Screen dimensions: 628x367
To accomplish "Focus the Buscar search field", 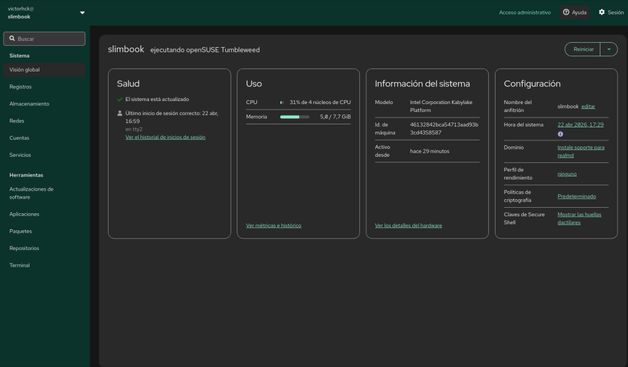I will [x=44, y=39].
